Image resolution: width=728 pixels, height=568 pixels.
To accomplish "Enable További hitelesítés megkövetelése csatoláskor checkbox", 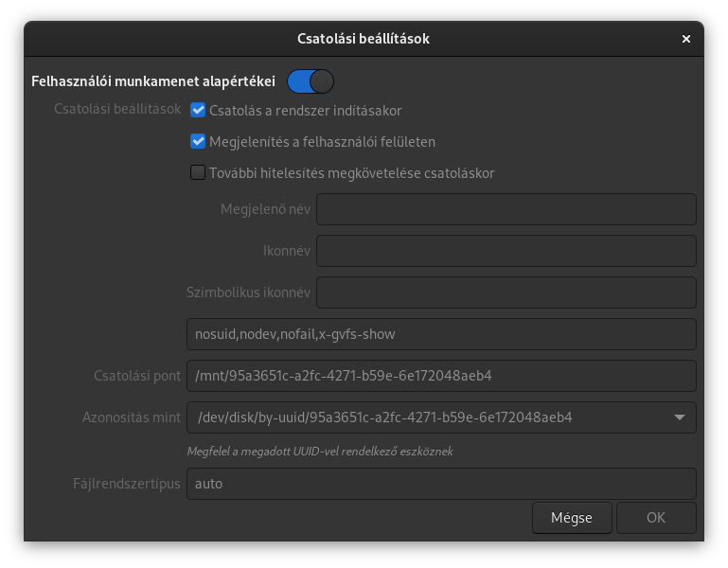I will click(198, 172).
